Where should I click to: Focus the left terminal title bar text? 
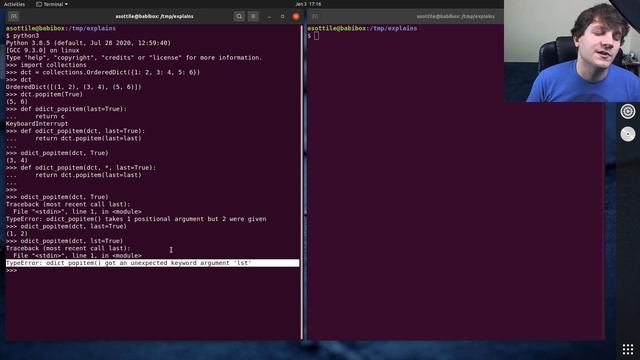point(154,16)
